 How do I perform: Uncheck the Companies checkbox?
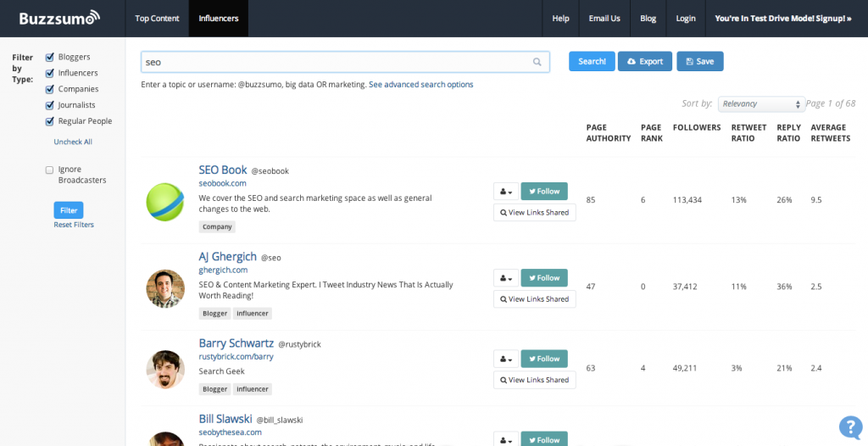(50, 89)
